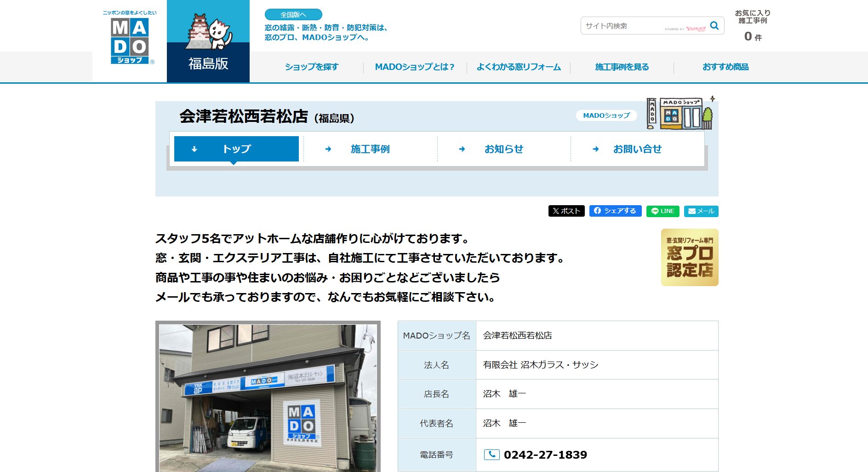Click the MADOショップ pill label
Image resolution: width=868 pixels, height=472 pixels.
tap(606, 115)
